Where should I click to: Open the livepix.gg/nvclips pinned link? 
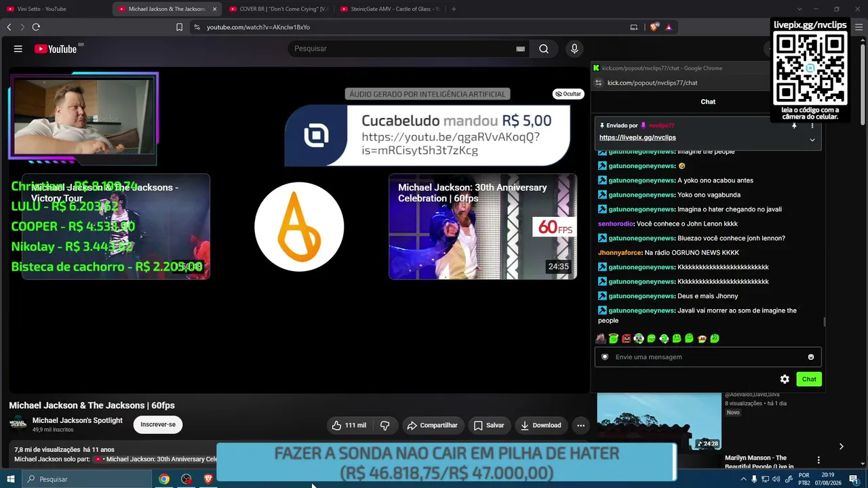coord(637,138)
